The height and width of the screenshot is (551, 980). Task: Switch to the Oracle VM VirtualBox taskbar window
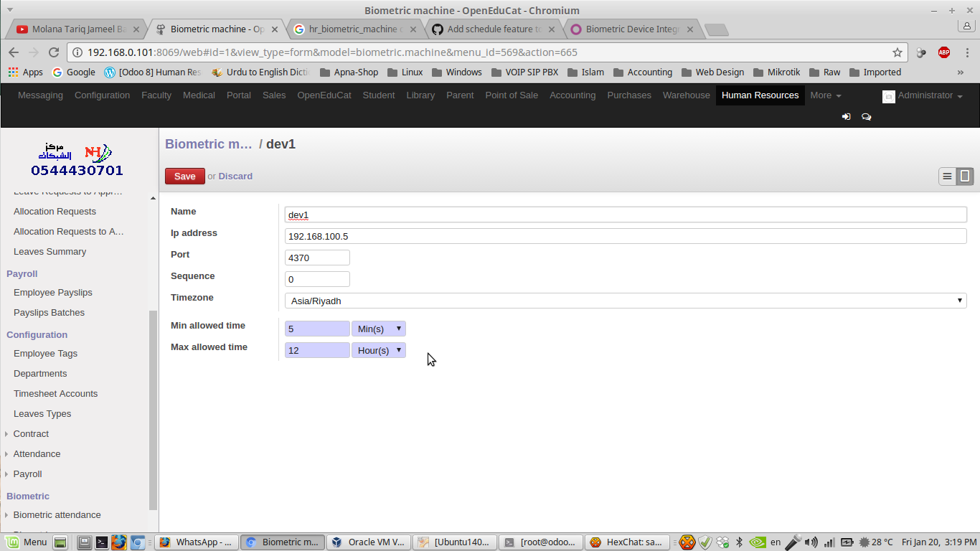click(x=369, y=542)
